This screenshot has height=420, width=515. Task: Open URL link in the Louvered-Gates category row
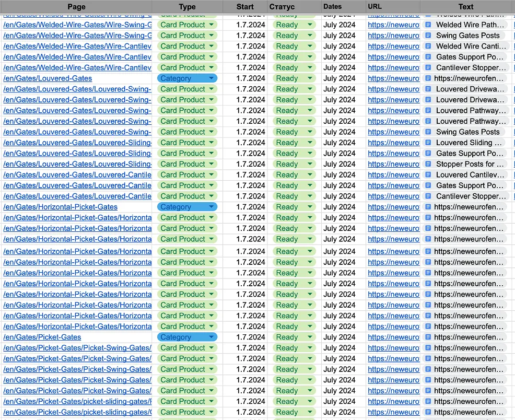click(393, 78)
